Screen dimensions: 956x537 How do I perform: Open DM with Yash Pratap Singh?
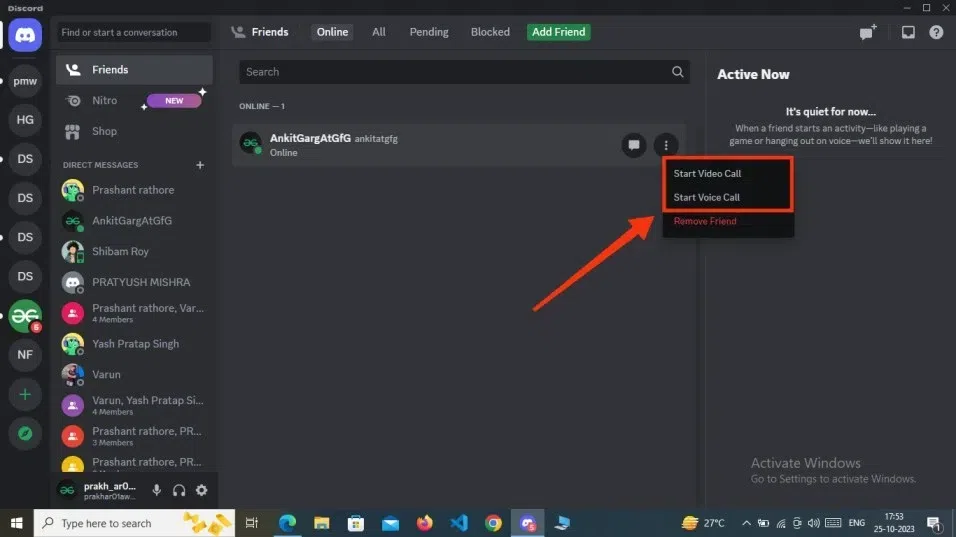pyautogui.click(x=134, y=344)
